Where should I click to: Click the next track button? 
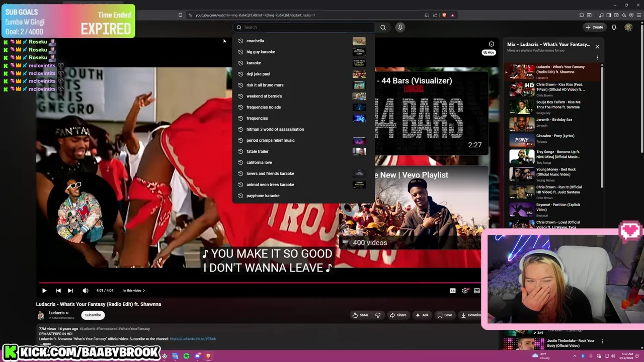tap(70, 291)
